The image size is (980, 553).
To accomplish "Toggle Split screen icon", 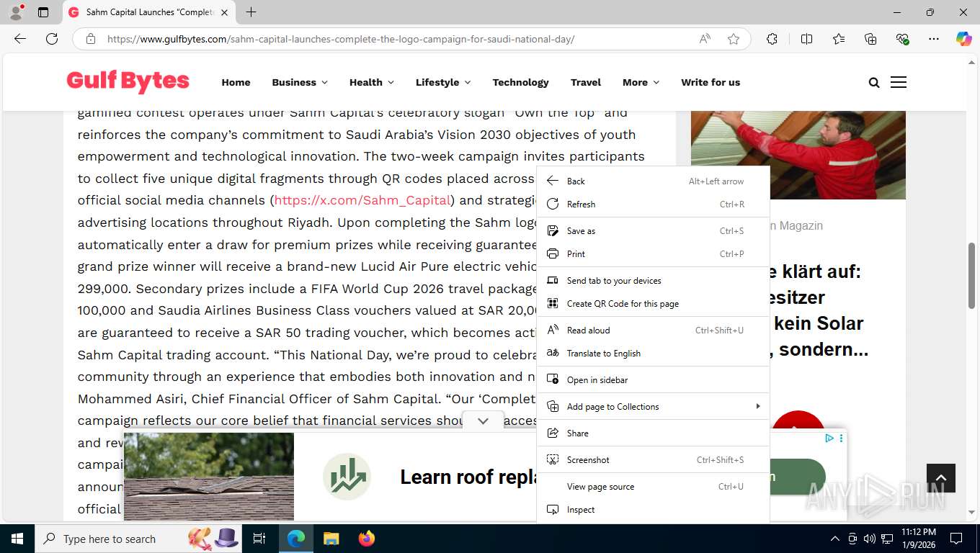I will click(806, 39).
